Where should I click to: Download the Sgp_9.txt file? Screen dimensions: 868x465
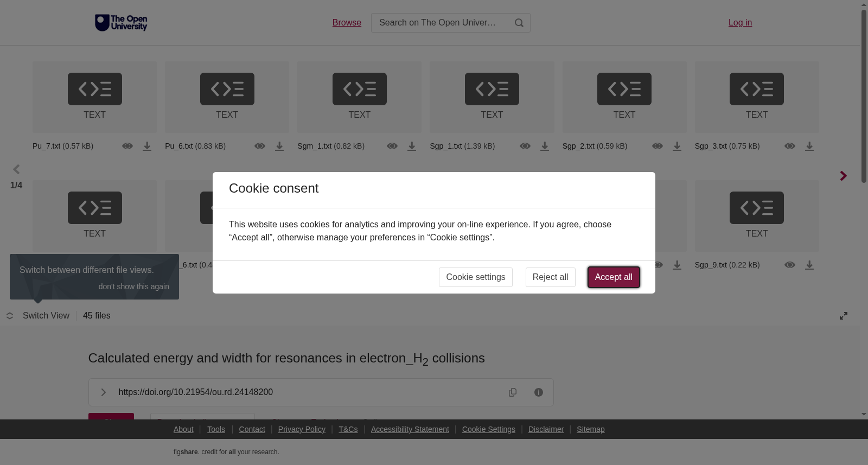click(809, 265)
